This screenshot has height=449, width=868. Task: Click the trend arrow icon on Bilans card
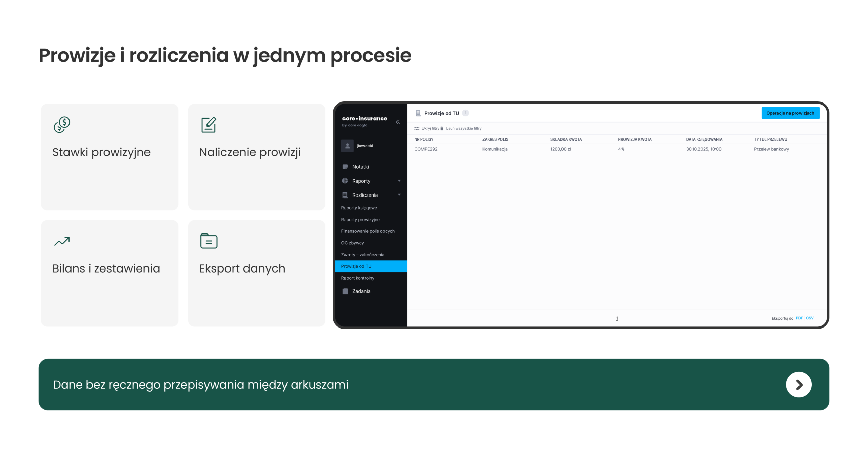tap(62, 241)
